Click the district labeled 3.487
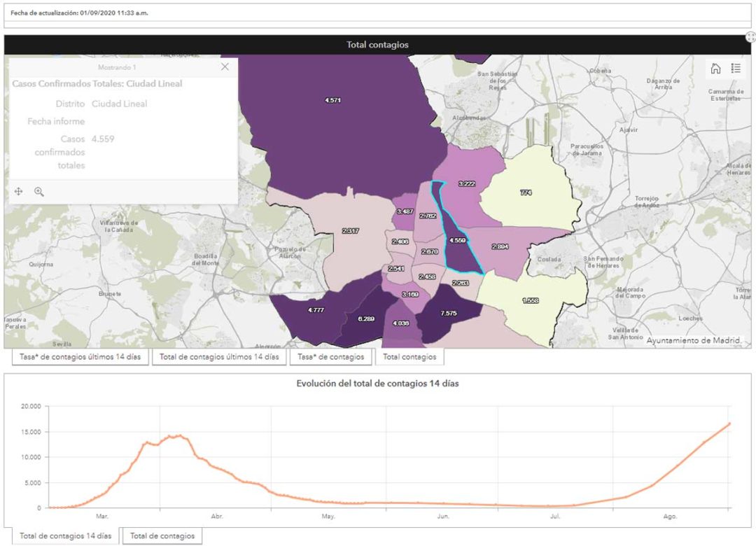756x546 pixels. [x=405, y=211]
